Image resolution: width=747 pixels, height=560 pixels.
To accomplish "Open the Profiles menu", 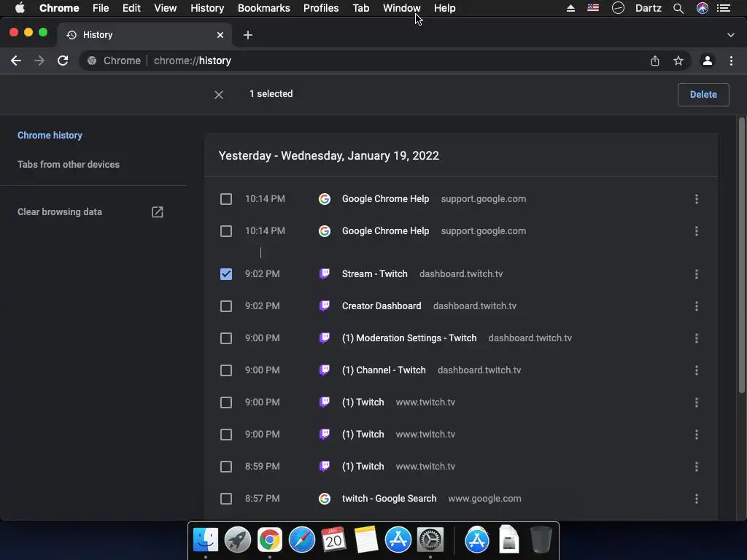I will [x=321, y=8].
